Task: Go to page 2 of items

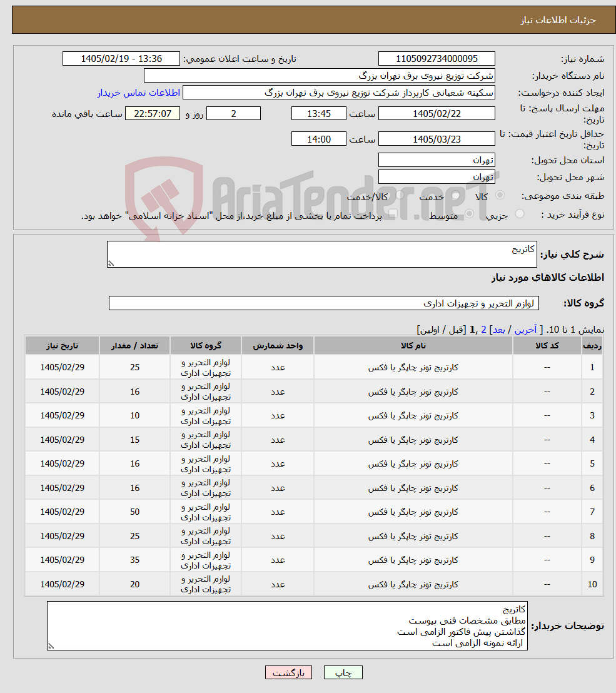Action: click(x=483, y=330)
